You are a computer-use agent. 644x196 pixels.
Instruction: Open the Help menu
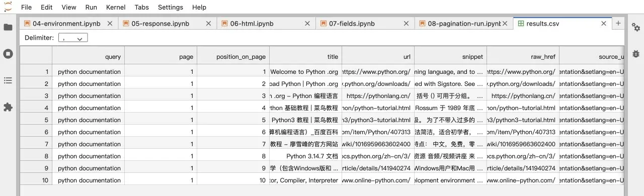pyautogui.click(x=199, y=7)
